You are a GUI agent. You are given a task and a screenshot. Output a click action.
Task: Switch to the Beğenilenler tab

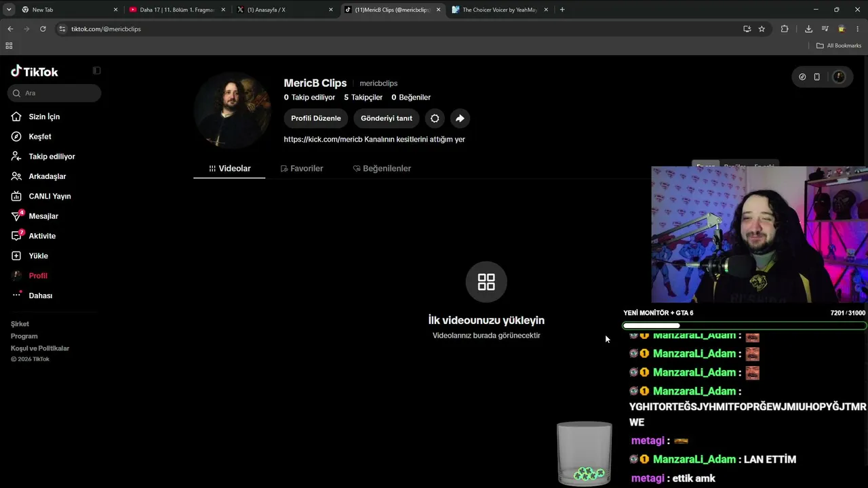[382, 168]
